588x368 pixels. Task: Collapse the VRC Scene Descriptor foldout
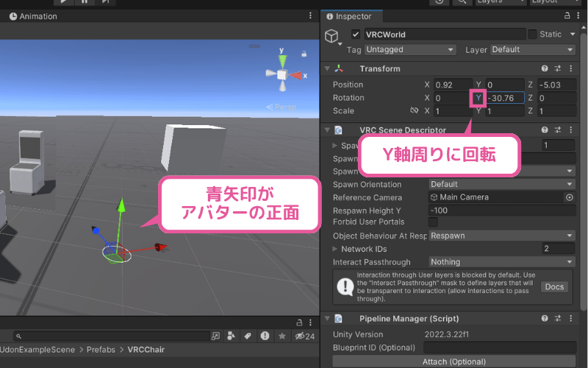[x=327, y=130]
